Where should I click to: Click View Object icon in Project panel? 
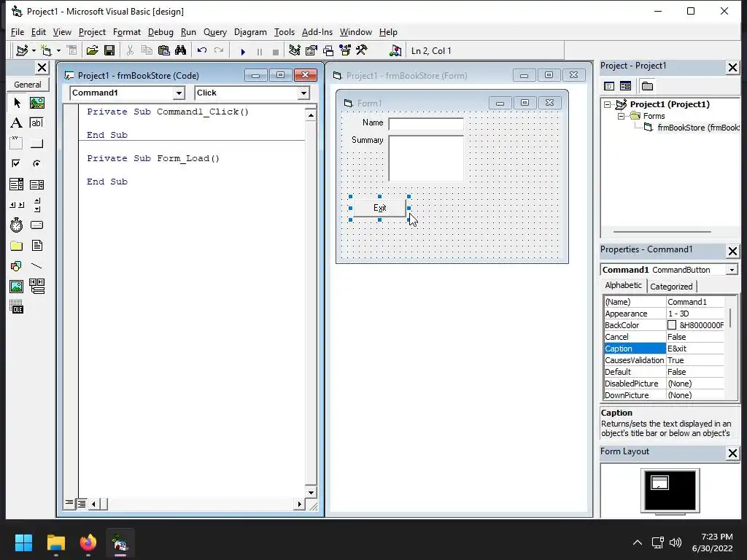coord(625,86)
